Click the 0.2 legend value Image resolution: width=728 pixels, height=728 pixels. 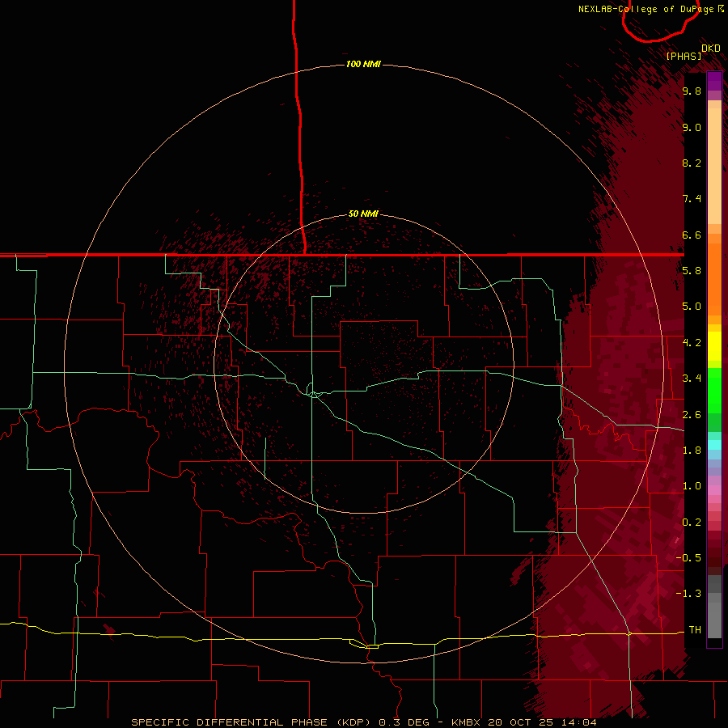click(692, 523)
